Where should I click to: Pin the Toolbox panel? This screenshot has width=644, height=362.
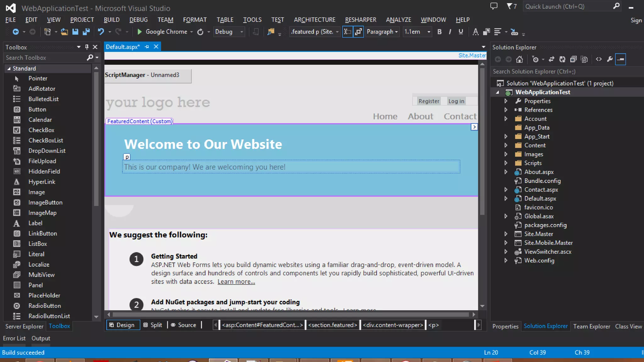pyautogui.click(x=87, y=47)
